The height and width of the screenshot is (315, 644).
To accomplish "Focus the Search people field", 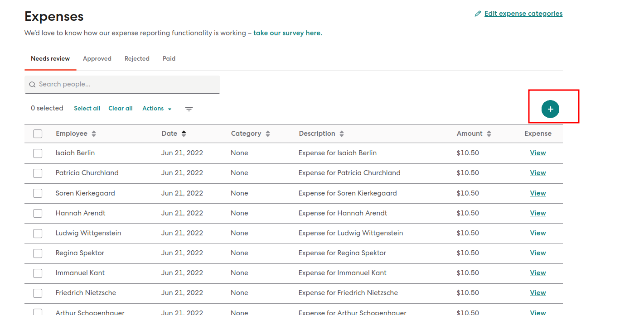I will pyautogui.click(x=122, y=85).
